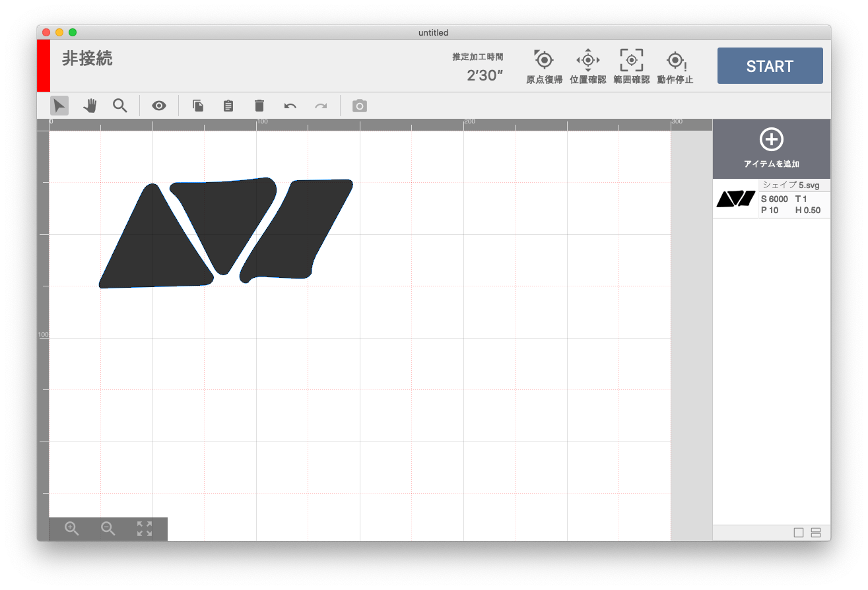The width and height of the screenshot is (868, 590).
Task: Zoom in on the canvas
Action: click(x=72, y=529)
